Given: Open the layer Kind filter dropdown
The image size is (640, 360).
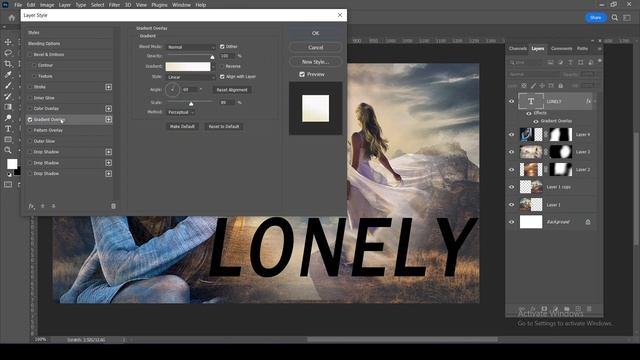Looking at the screenshot, I should click(527, 62).
